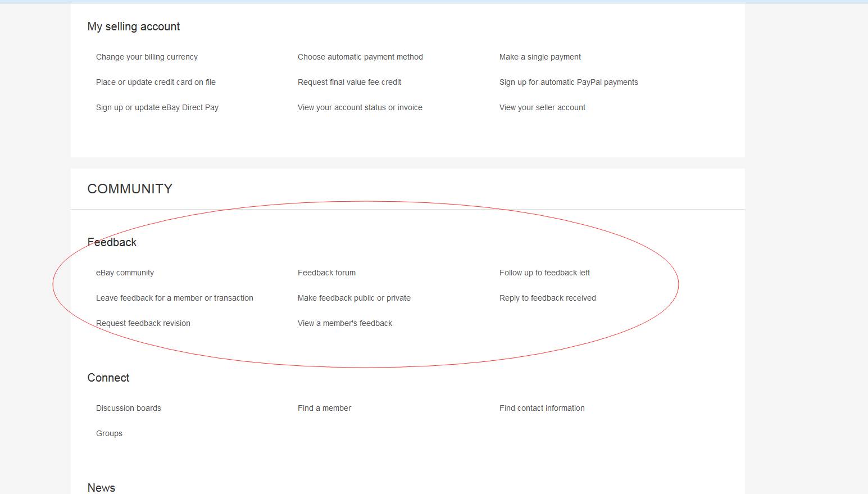This screenshot has width=868, height=494.
Task: Open the Change your billing currency link
Action: [147, 57]
